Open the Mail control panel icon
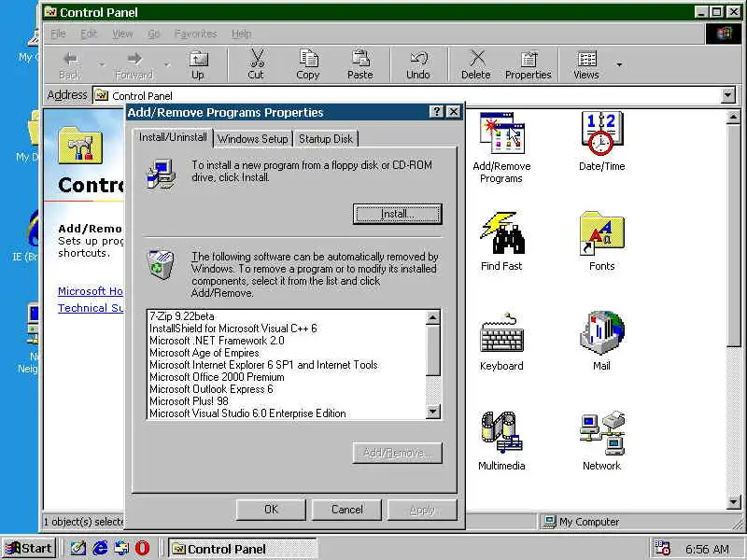This screenshot has height=560, width=747. (601, 342)
